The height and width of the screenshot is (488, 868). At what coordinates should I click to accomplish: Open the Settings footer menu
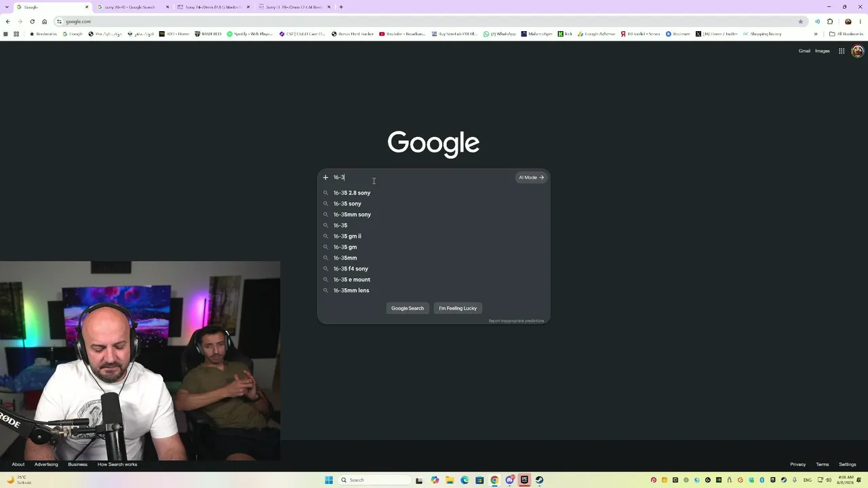pyautogui.click(x=848, y=464)
